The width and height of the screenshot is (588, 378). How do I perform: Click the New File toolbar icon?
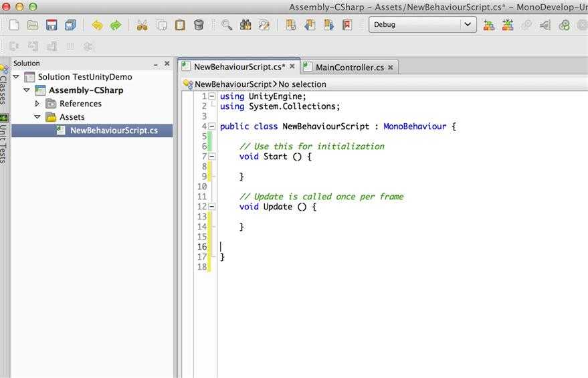14,25
